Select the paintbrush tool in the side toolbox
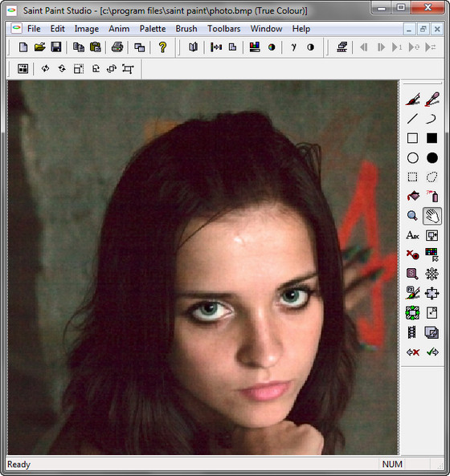Screen dimensions: 450x476 point(412,100)
